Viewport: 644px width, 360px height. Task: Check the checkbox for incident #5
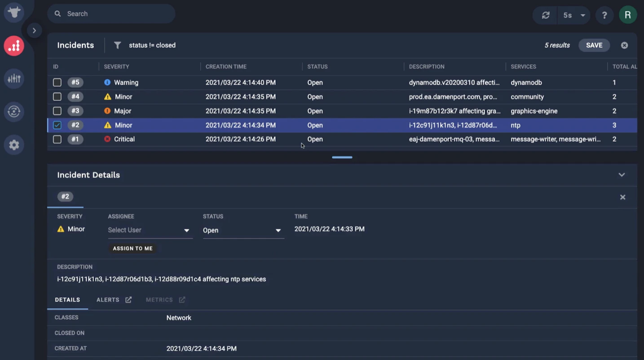tap(57, 82)
